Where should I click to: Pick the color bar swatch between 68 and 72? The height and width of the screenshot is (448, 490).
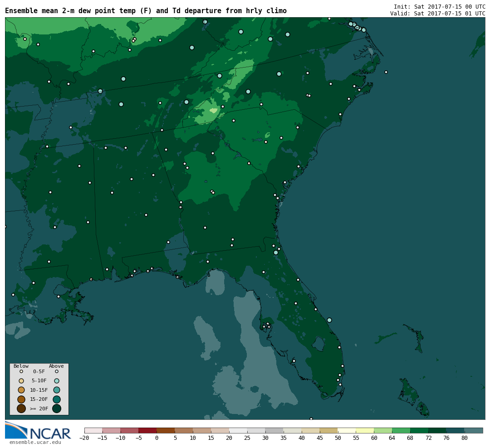click(x=419, y=430)
